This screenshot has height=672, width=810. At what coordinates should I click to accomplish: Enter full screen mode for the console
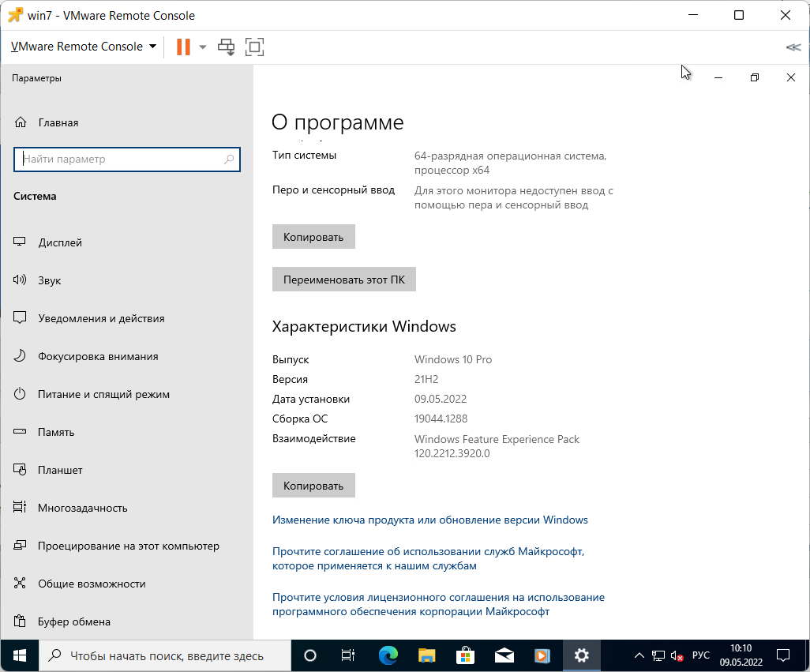click(253, 47)
